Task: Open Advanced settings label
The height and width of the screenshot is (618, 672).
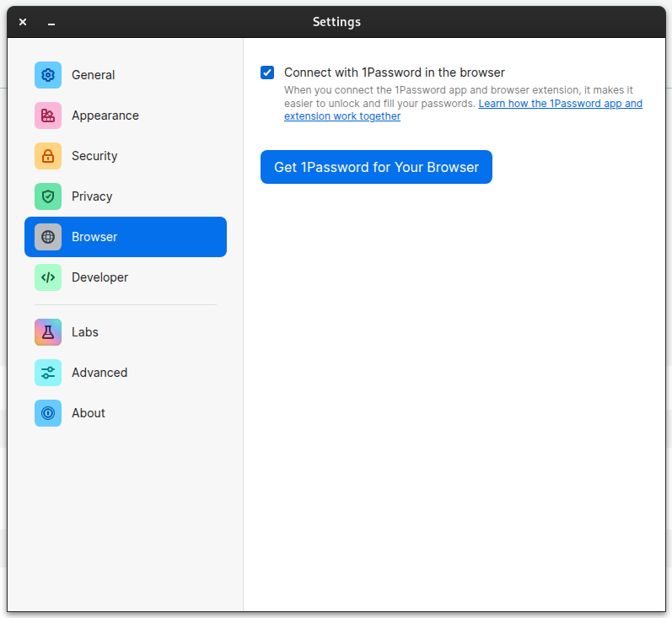Action: click(99, 373)
